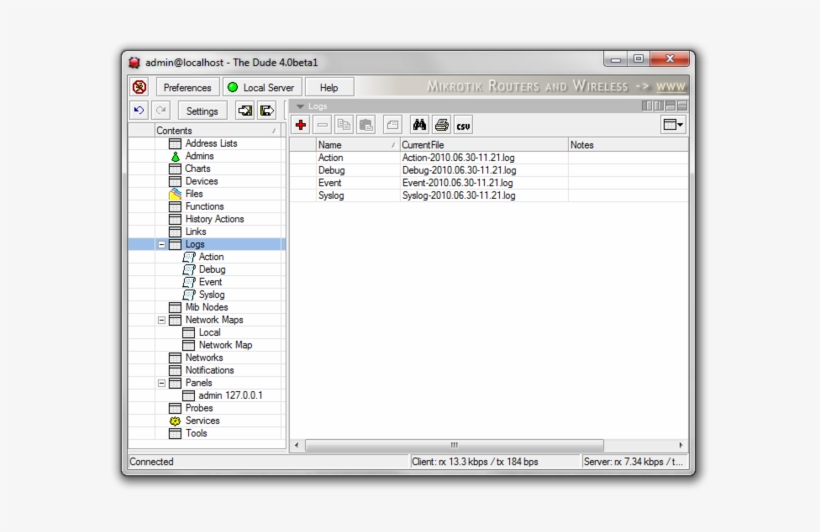Select History Actions in Contents tree

coord(214,219)
